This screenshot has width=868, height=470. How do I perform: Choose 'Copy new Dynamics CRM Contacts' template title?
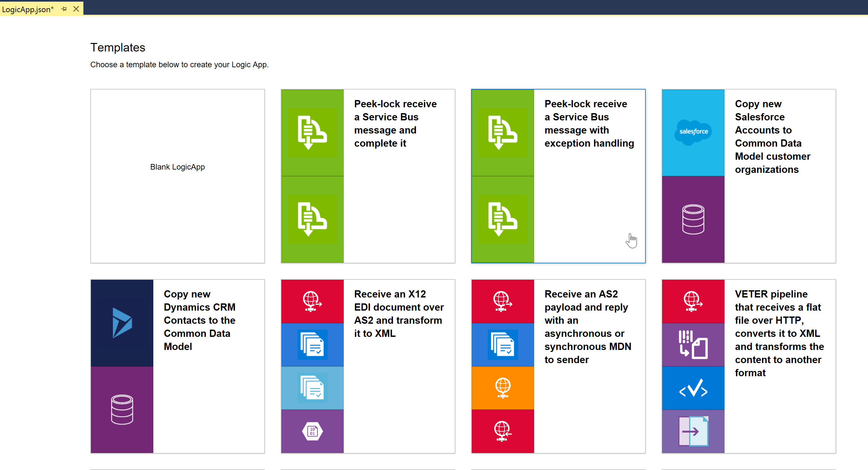pyautogui.click(x=200, y=320)
